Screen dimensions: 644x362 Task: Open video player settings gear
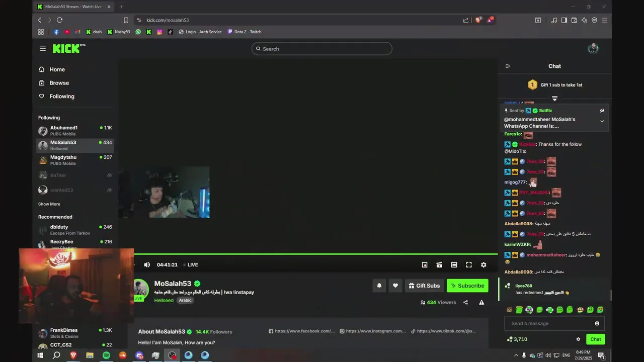tap(484, 265)
